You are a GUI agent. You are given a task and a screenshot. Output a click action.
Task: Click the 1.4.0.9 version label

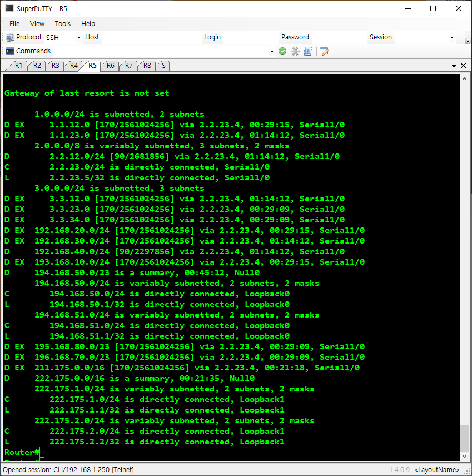(400, 470)
